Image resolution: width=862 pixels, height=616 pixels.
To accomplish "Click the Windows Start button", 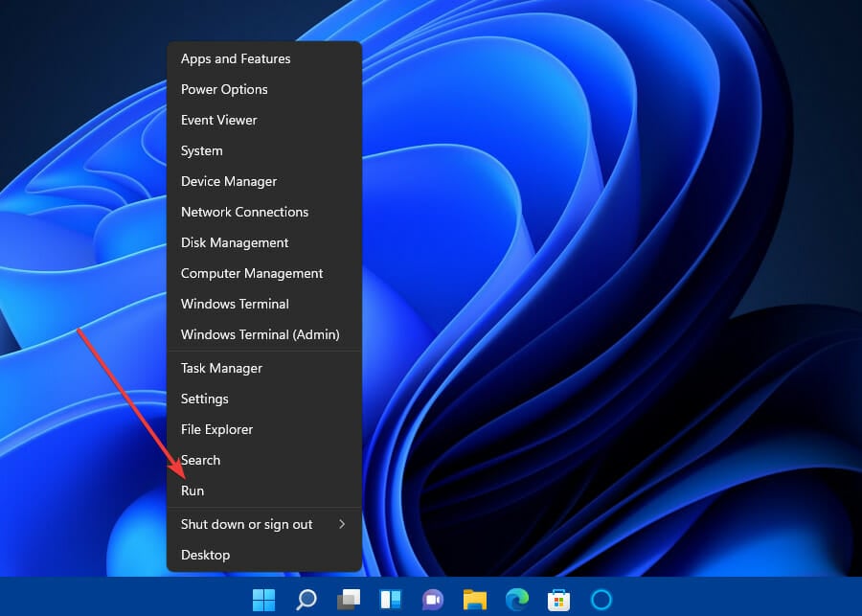I will (x=263, y=600).
